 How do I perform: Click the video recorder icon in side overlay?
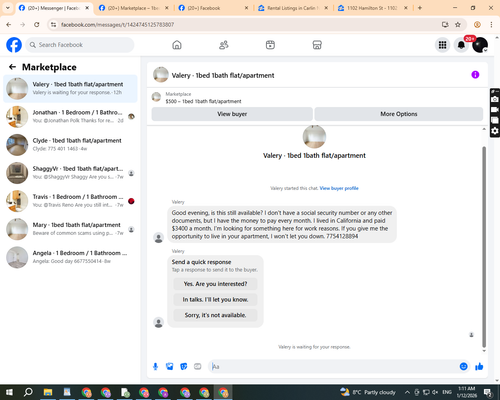click(495, 109)
